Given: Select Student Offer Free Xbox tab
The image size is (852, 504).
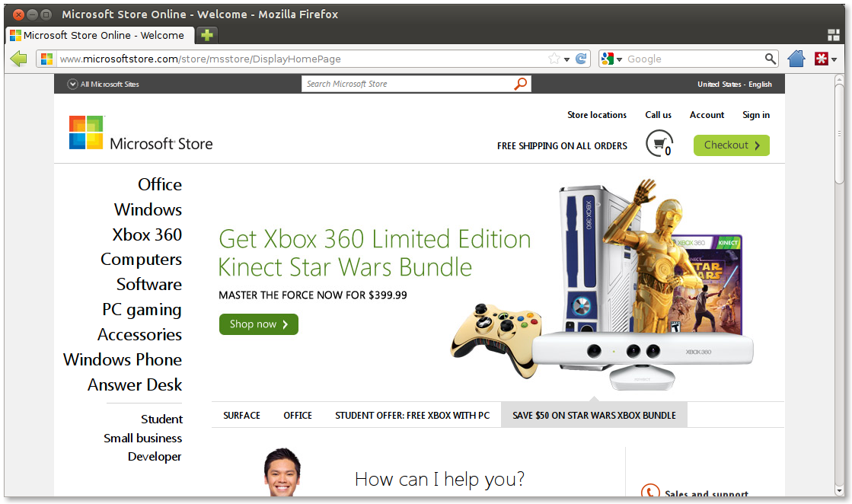Looking at the screenshot, I should 413,416.
